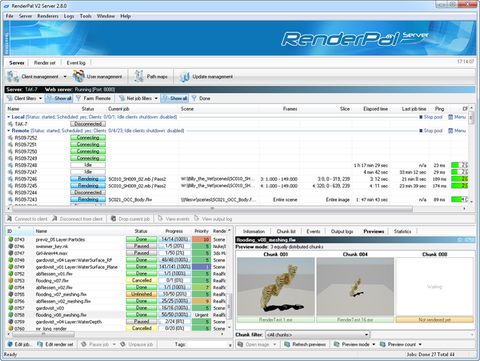Click the Path maps icon
The width and height of the screenshot is (480, 361).
[139, 76]
